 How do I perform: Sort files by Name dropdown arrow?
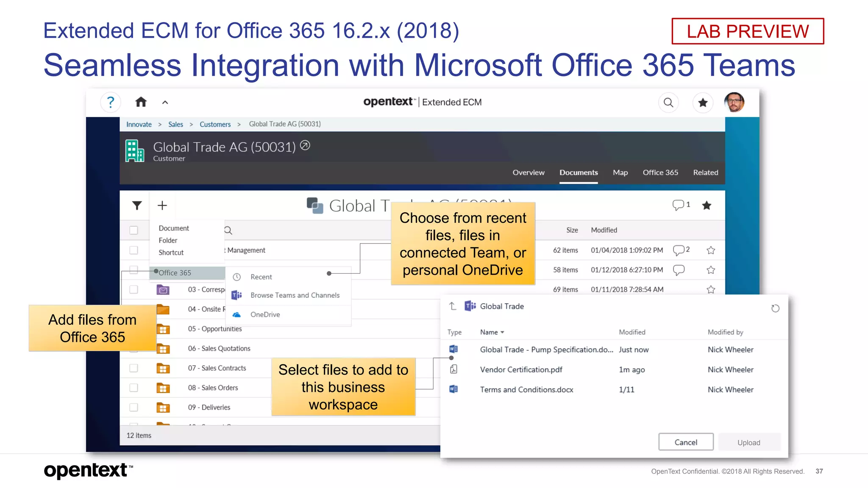click(503, 333)
